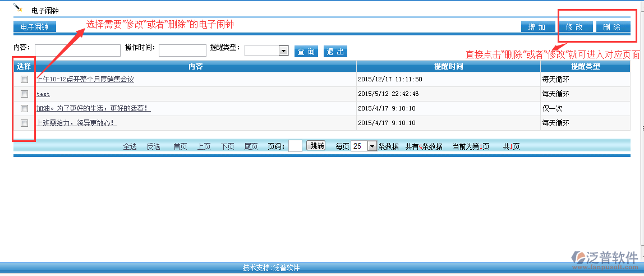
Task: Click 全选 to select all rows
Action: [130, 146]
